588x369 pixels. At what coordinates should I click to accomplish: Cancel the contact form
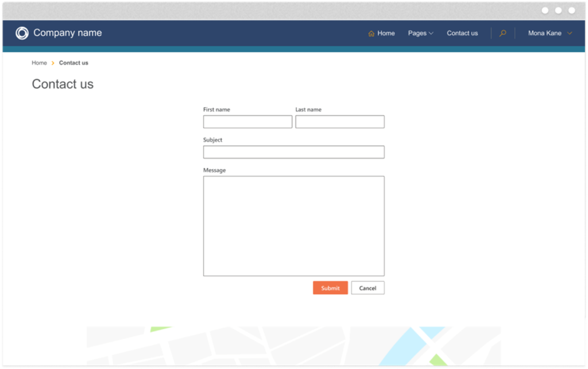coord(367,288)
